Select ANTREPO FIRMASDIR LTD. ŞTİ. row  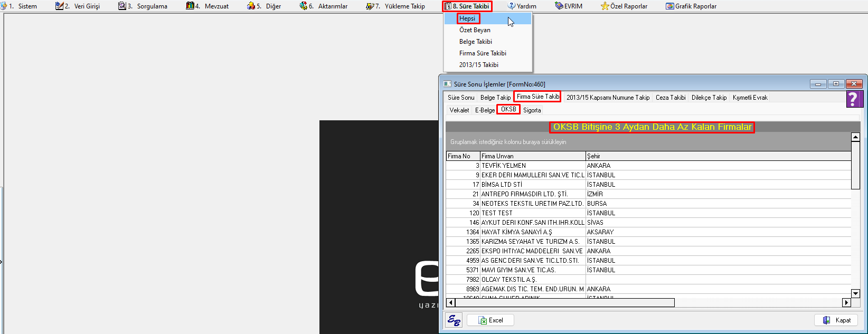(648, 194)
